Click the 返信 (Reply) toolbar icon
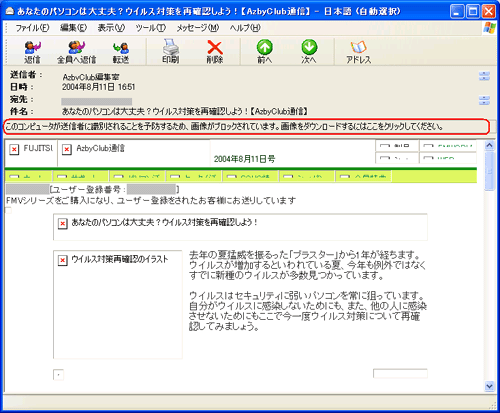This screenshot has width=500, height=413. click(x=32, y=52)
